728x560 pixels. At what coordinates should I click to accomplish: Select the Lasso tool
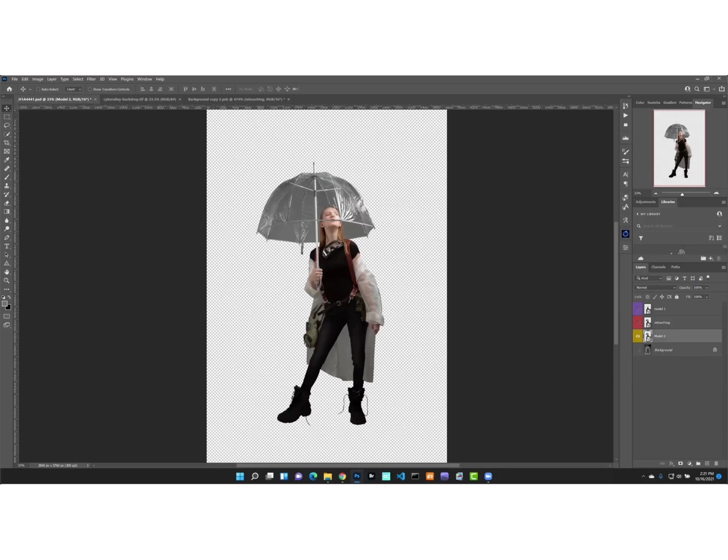(x=7, y=125)
